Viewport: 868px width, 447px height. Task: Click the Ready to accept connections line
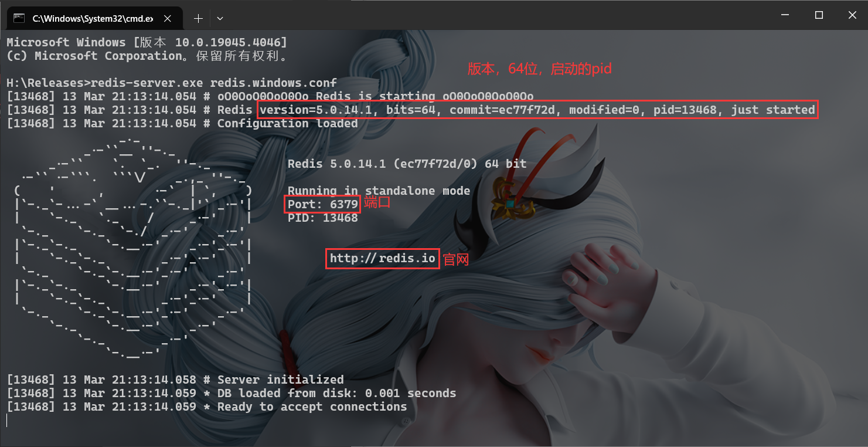pos(206,407)
